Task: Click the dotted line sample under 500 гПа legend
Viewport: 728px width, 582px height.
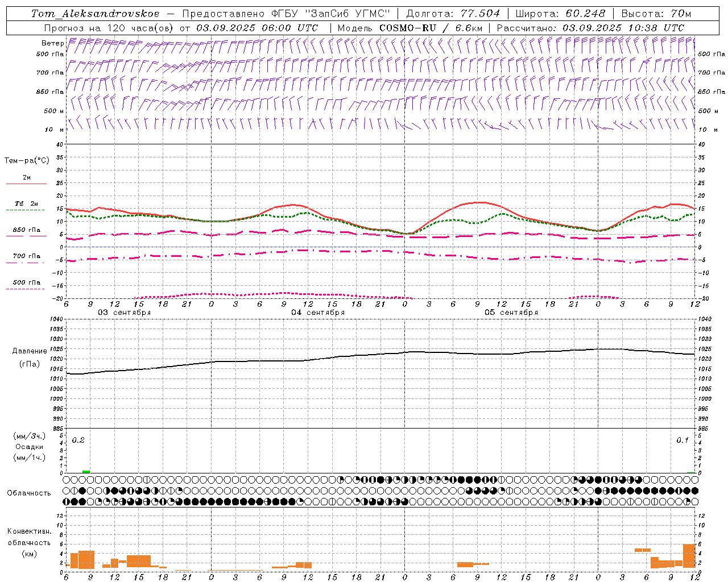Action: click(25, 289)
